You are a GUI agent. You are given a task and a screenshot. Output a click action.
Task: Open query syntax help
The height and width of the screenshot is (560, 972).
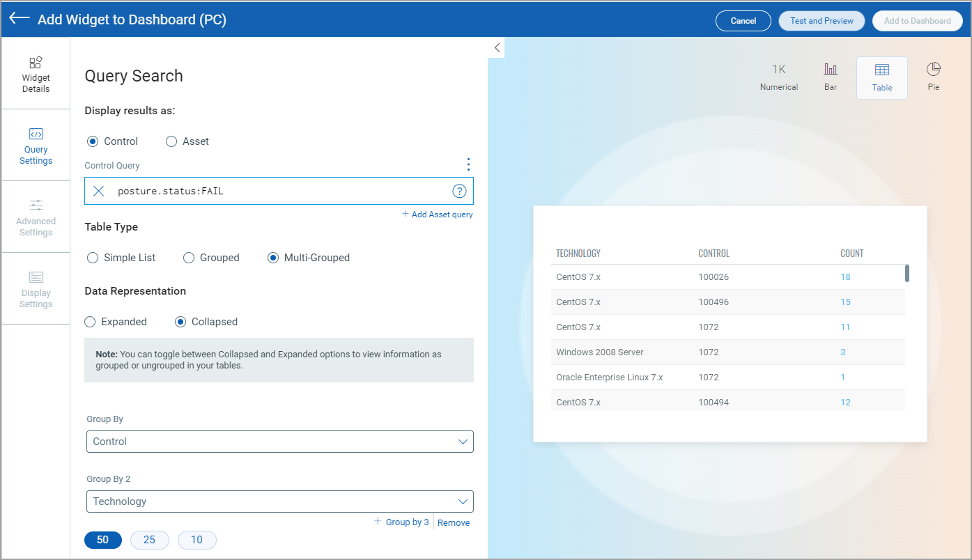click(459, 190)
